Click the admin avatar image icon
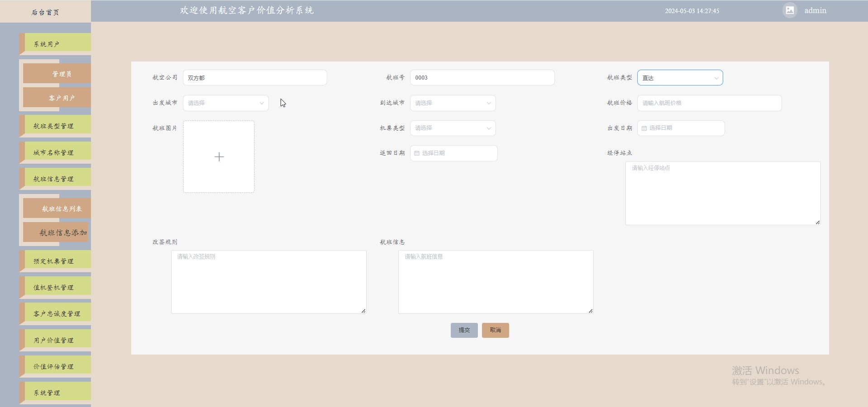Image resolution: width=868 pixels, height=407 pixels. click(x=790, y=10)
